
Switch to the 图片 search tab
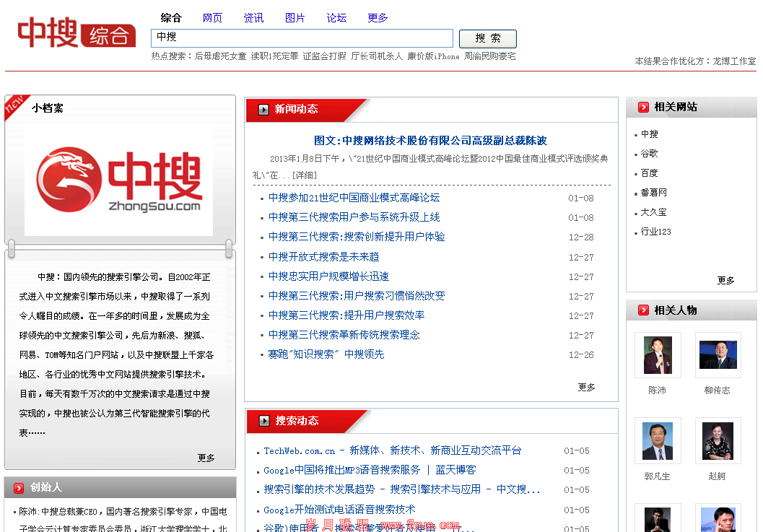(295, 18)
